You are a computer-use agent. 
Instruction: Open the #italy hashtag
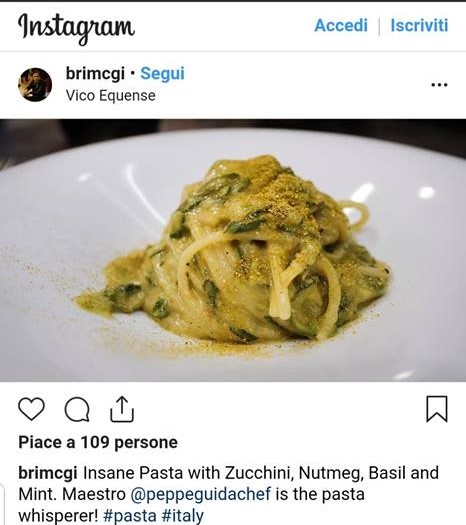182,515
